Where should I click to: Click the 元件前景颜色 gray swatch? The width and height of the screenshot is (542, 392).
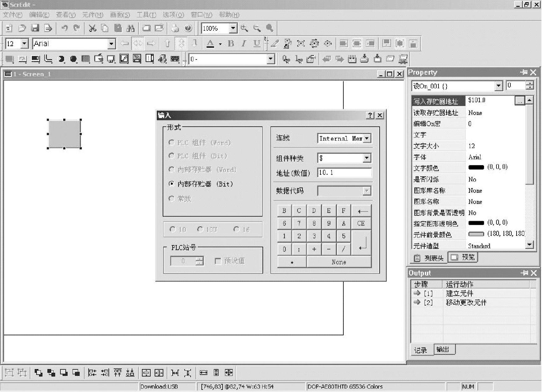pos(476,234)
